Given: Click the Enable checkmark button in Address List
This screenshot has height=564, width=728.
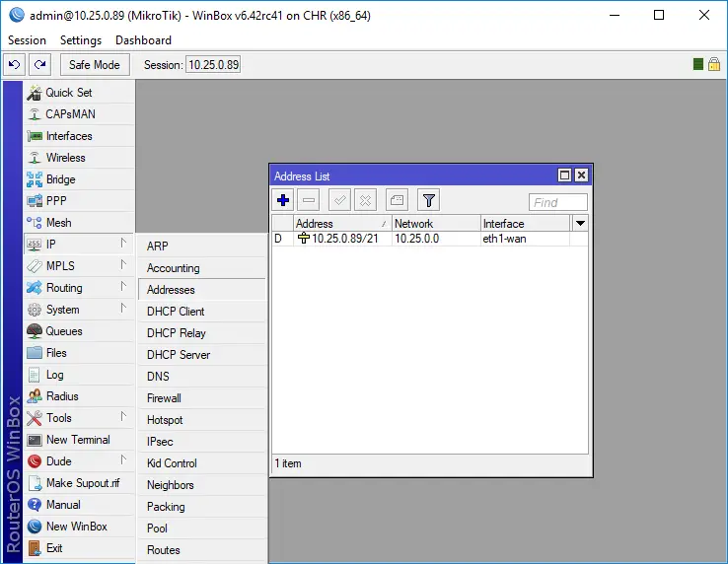Looking at the screenshot, I should pos(340,200).
